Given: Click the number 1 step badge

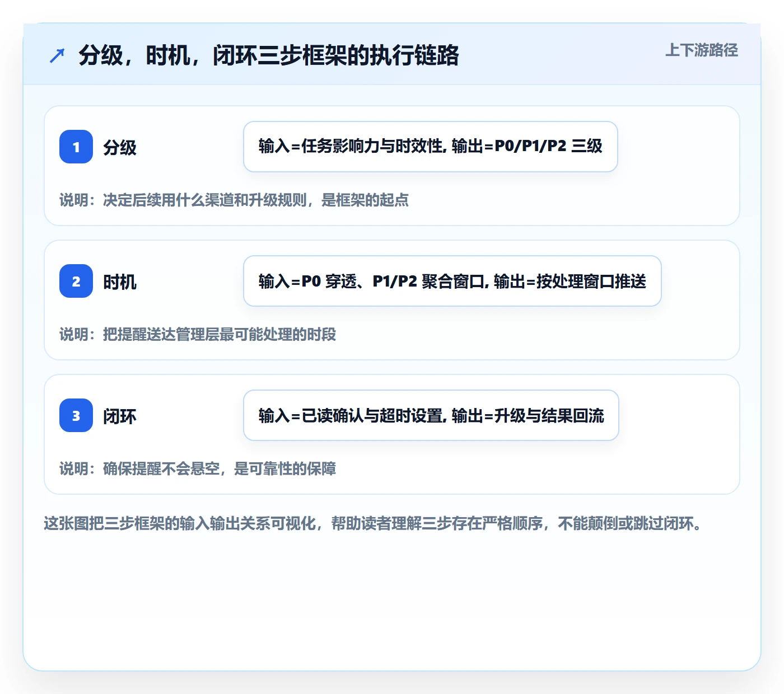Looking at the screenshot, I should 76,147.
